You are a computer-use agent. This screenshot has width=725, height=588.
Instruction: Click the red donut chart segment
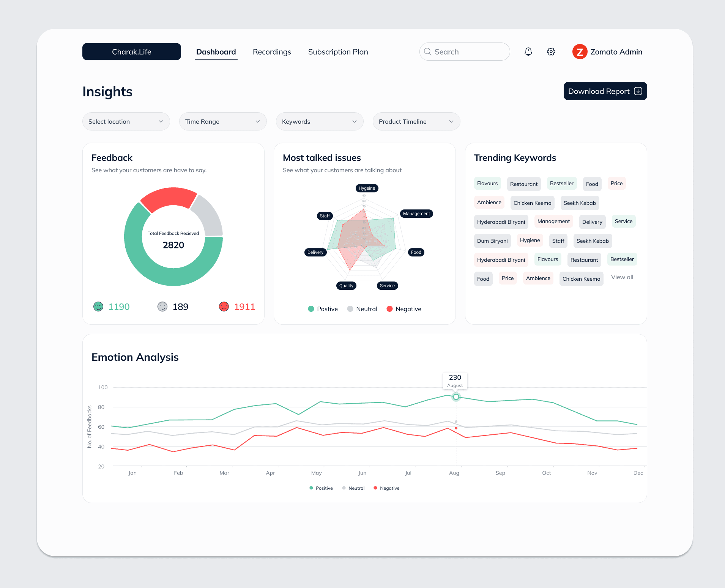(x=169, y=197)
